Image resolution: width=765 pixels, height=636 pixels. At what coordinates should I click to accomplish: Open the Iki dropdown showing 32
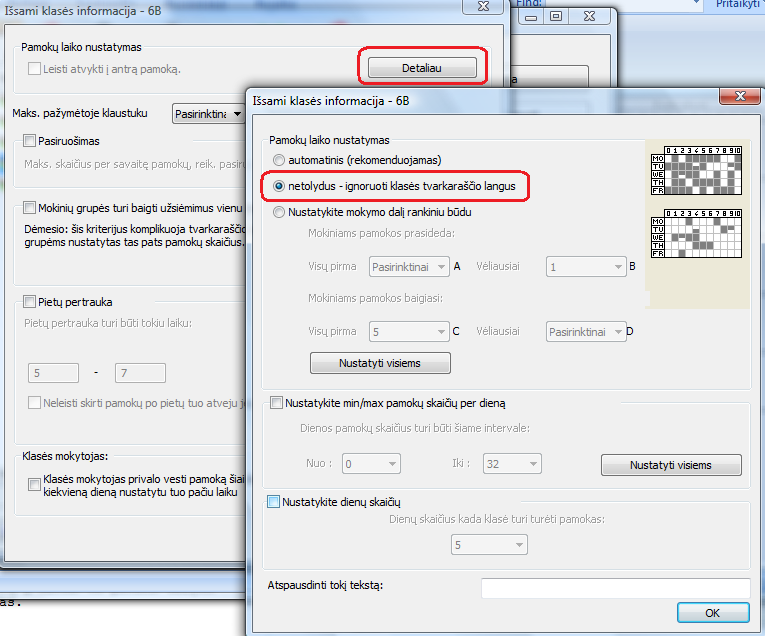[x=512, y=464]
